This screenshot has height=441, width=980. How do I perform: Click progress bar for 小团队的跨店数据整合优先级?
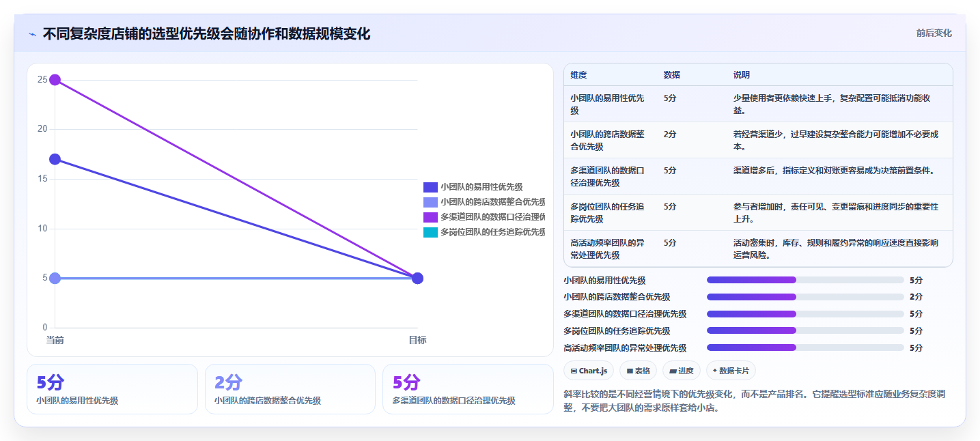(x=805, y=297)
